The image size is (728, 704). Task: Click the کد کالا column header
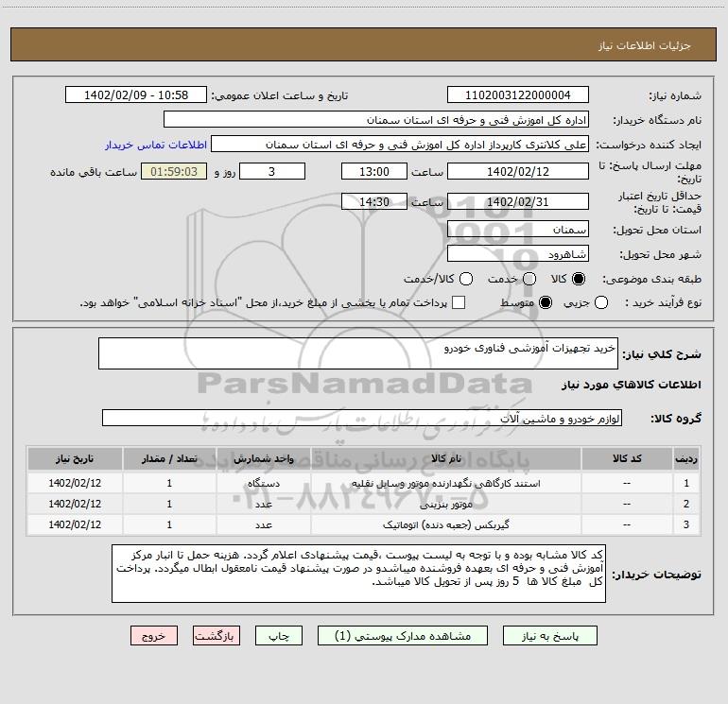[627, 459]
